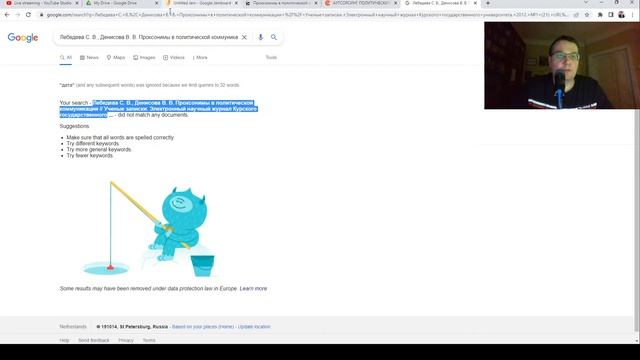The width and height of the screenshot is (640, 360).
Task: Clear the search query with X icon
Action: pyautogui.click(x=244, y=37)
